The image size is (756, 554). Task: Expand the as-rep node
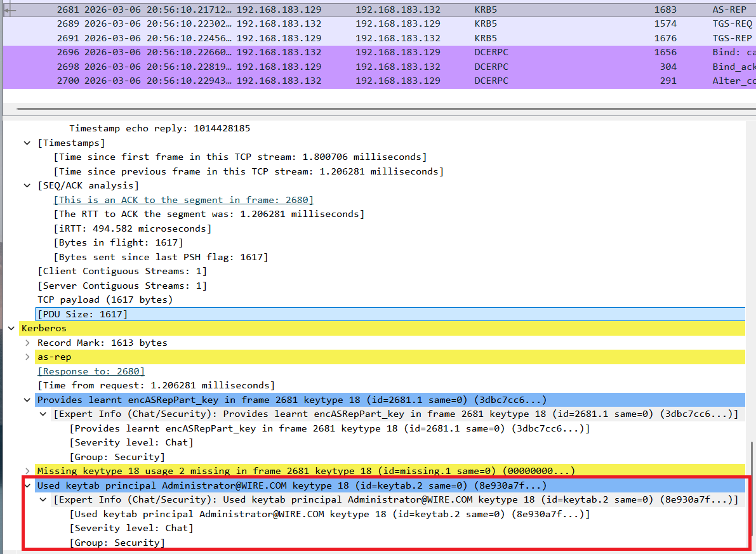click(27, 357)
